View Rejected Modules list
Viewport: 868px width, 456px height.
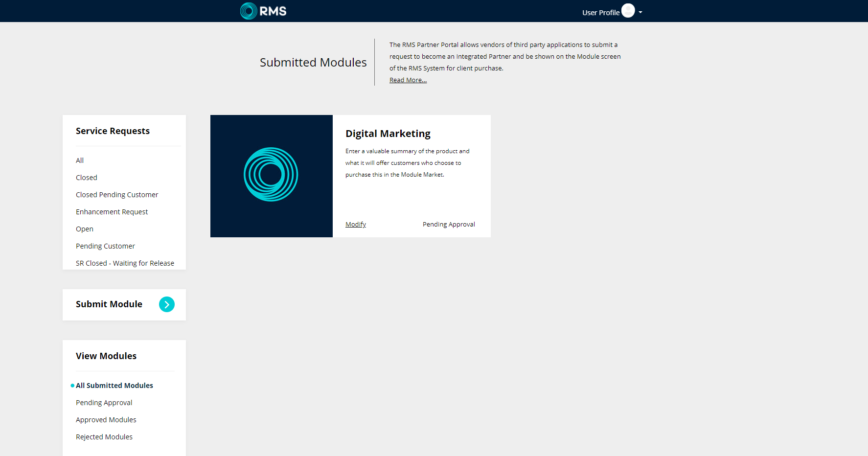coord(104,437)
